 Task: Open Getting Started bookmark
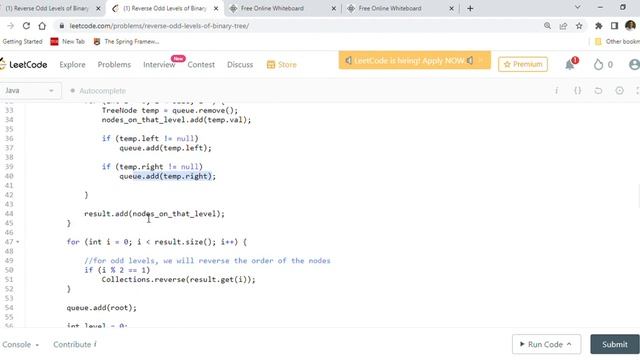(x=22, y=42)
